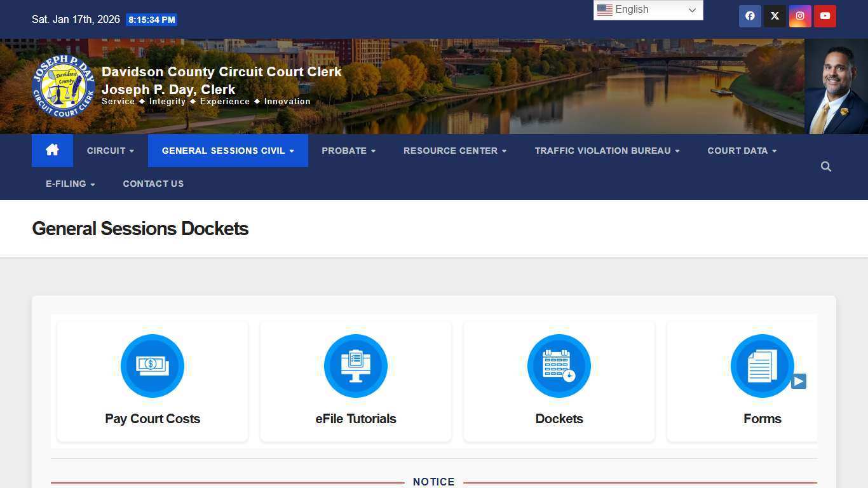Click the eFile Tutorials monitor icon
This screenshot has width=868, height=488.
coord(355,365)
